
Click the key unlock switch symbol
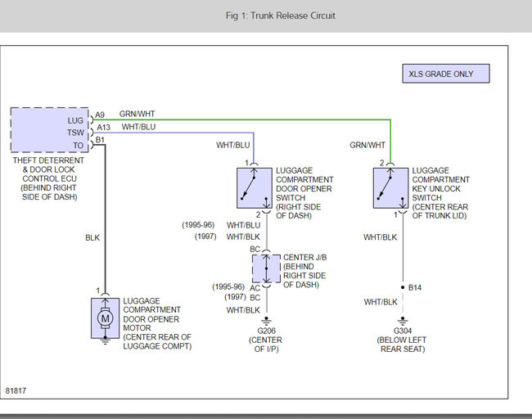pyautogui.click(x=391, y=188)
